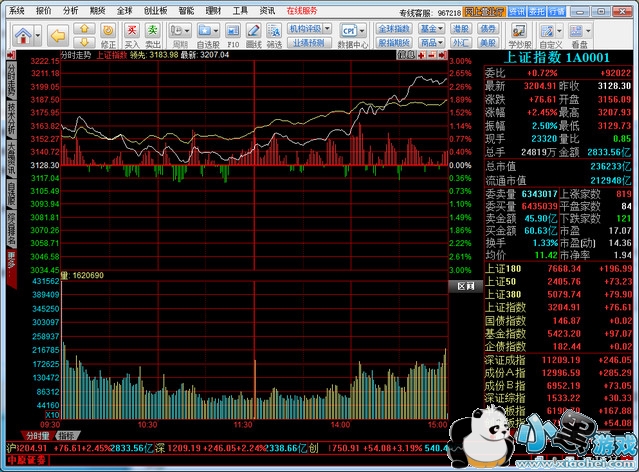
Task: Switch to the 指标 bottom tab
Action: 67,436
